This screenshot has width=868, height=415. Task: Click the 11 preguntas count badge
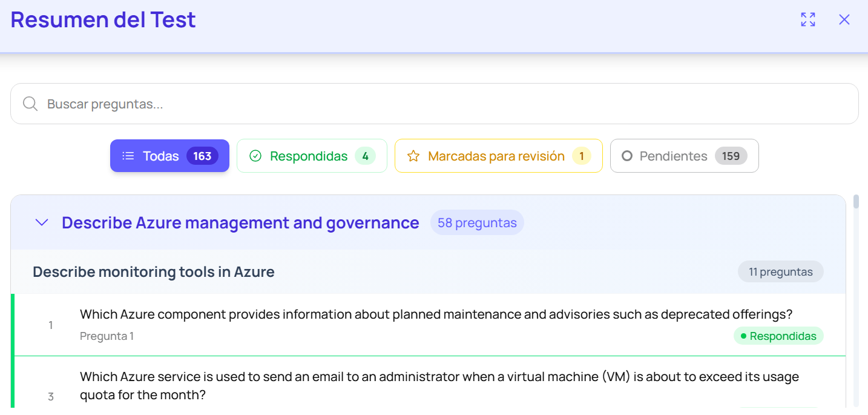780,272
